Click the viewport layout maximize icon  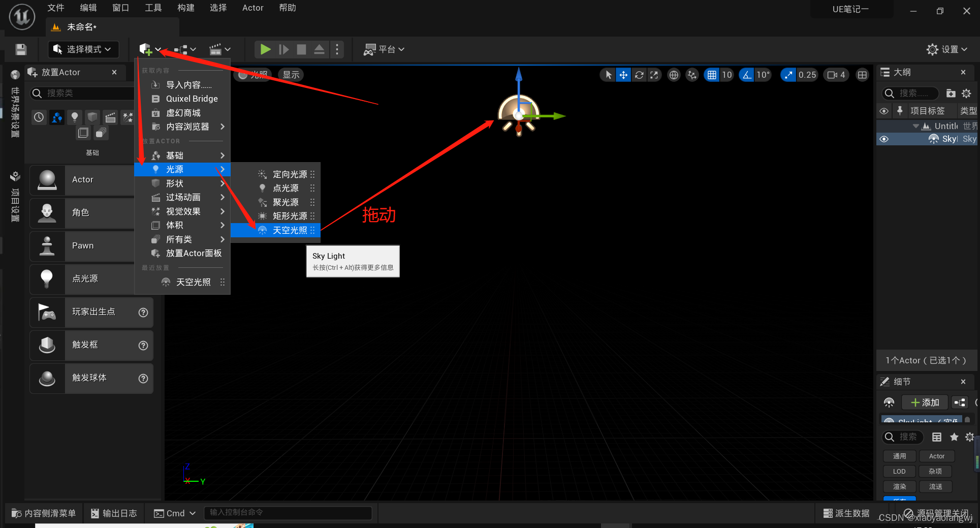pyautogui.click(x=862, y=75)
